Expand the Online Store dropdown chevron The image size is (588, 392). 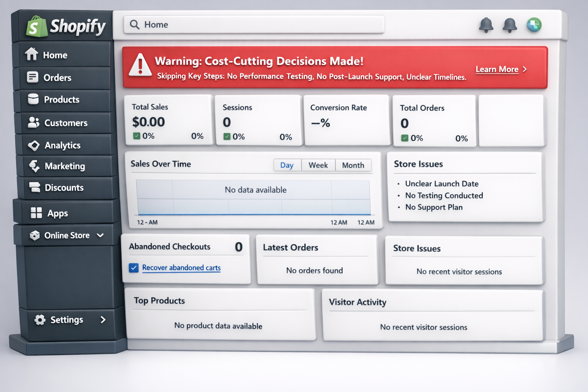click(x=100, y=235)
